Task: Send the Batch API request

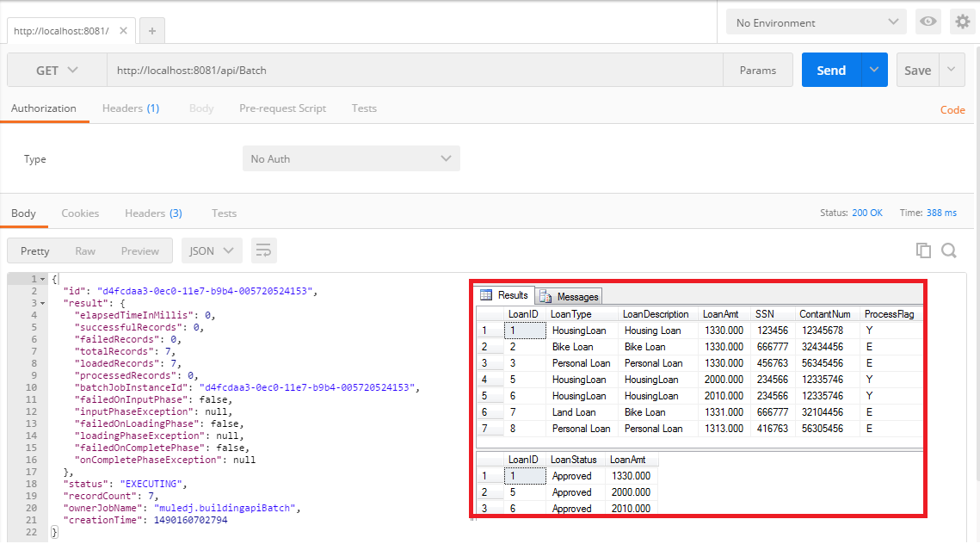Action: 830,70
